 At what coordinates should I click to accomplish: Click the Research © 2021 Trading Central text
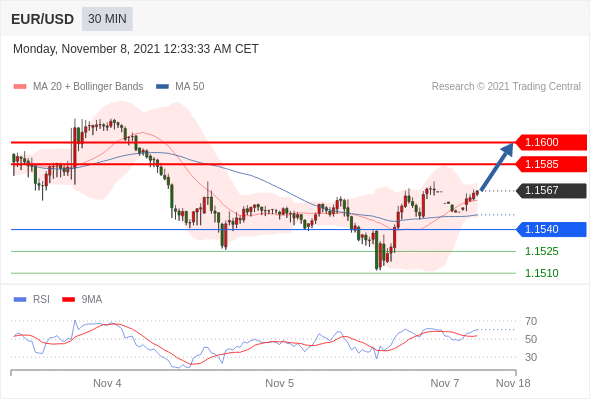(506, 87)
